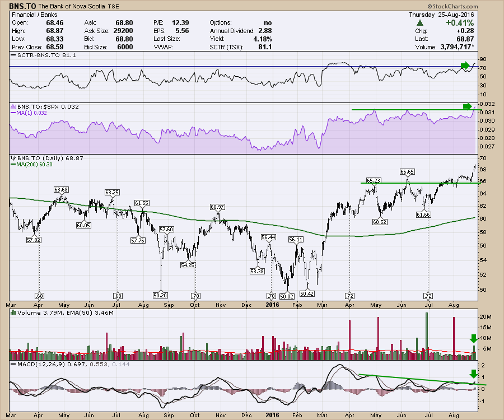This screenshot has width=504, height=420.
Task: Click the BNS.TO ticker symbol in title
Action: pos(22,6)
